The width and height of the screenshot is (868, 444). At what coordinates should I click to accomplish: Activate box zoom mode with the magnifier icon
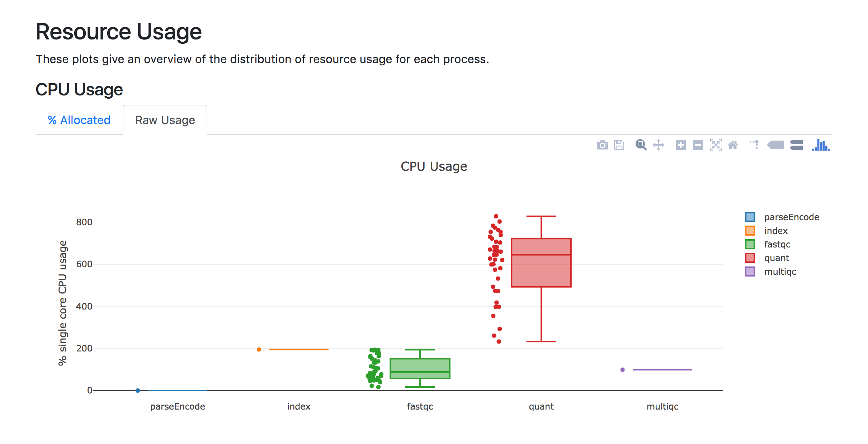click(x=641, y=145)
